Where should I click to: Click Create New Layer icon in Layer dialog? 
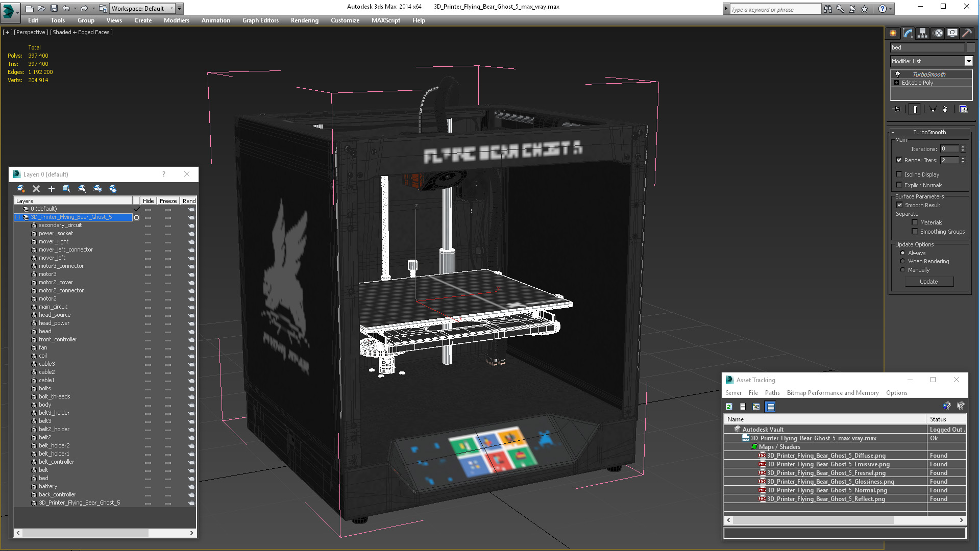(21, 189)
